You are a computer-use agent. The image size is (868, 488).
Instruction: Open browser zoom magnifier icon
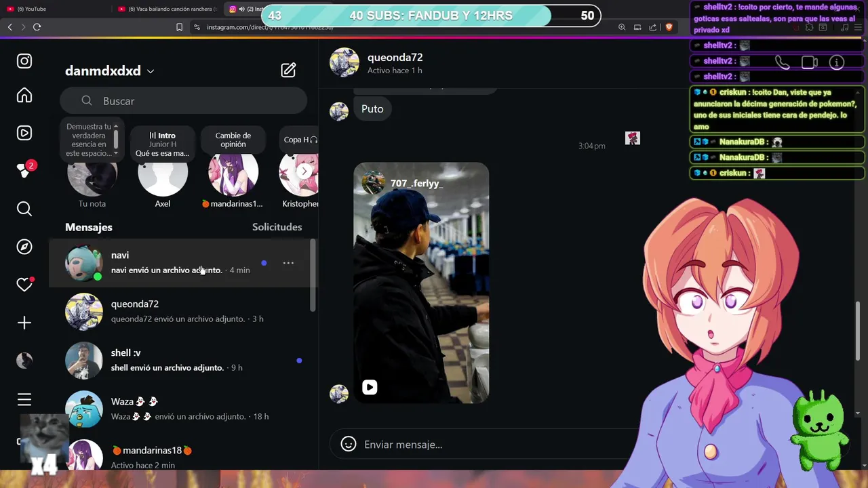[622, 27]
